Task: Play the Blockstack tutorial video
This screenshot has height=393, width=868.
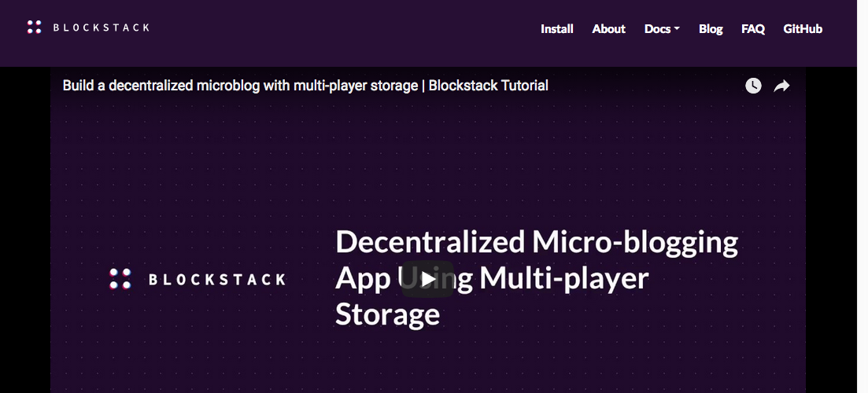Action: 427,278
